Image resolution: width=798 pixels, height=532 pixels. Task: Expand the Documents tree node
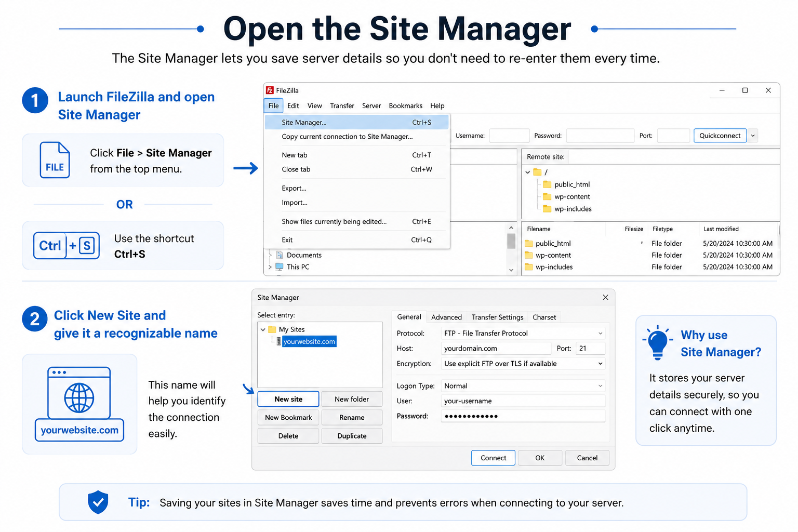(x=270, y=255)
